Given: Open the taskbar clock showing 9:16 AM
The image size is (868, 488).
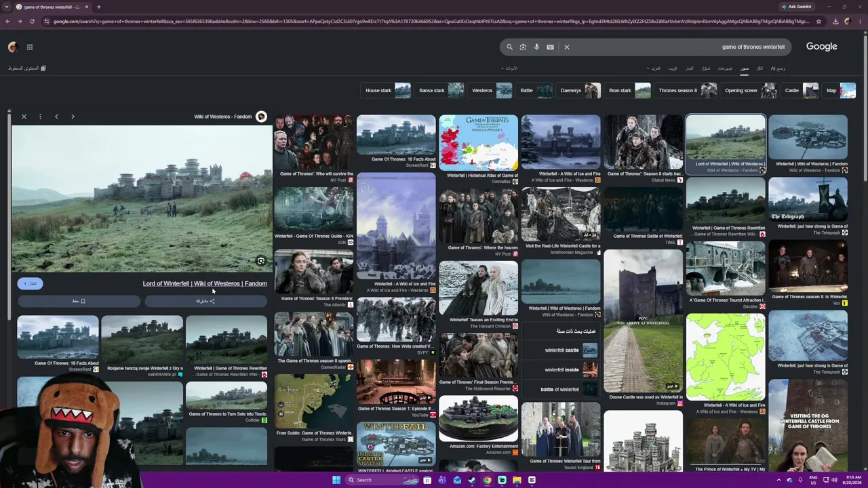Looking at the screenshot, I should (x=852, y=480).
